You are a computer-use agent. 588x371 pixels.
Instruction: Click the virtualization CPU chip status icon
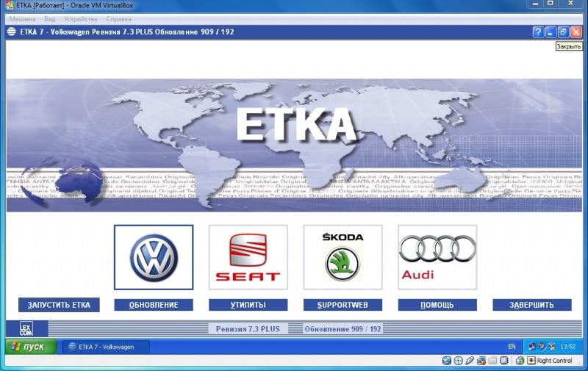(504, 361)
